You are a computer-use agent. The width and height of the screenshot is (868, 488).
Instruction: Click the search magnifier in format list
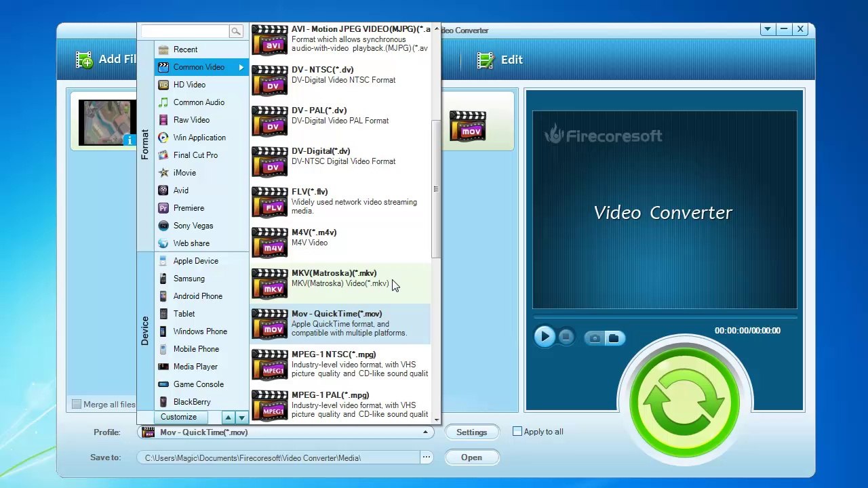click(x=235, y=31)
